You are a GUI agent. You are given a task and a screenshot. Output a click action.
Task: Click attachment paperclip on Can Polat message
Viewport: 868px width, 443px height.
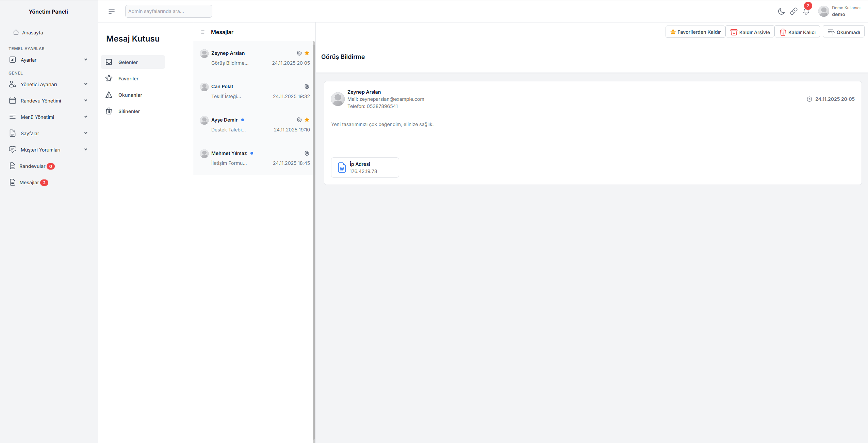(x=307, y=86)
